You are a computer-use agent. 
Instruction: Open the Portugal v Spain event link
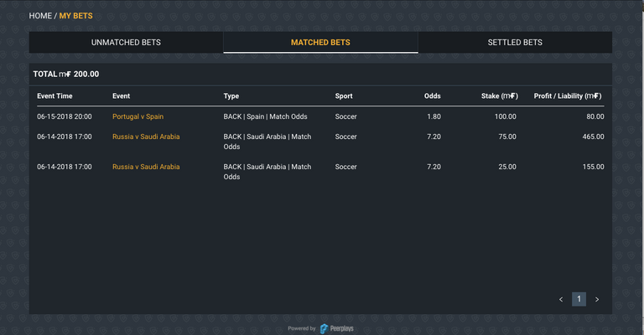[x=138, y=116]
